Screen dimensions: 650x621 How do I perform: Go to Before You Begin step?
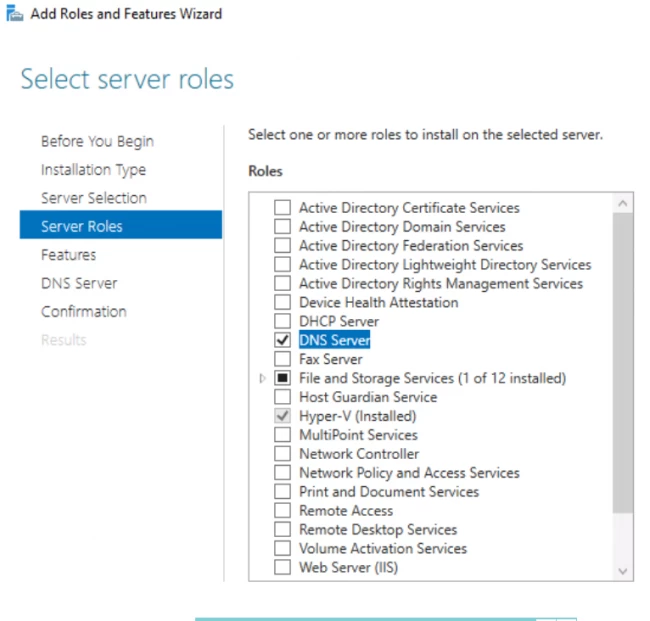pyautogui.click(x=97, y=141)
